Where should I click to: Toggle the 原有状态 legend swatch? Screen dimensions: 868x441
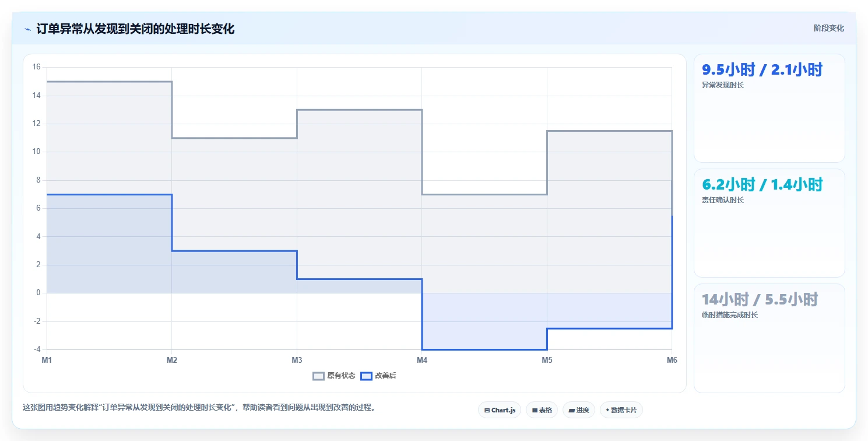318,376
